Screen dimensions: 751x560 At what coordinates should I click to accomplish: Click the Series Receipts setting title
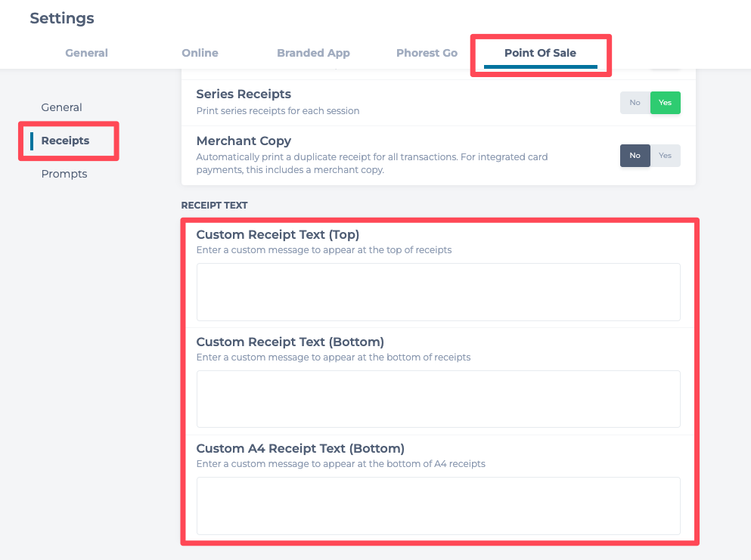244,94
